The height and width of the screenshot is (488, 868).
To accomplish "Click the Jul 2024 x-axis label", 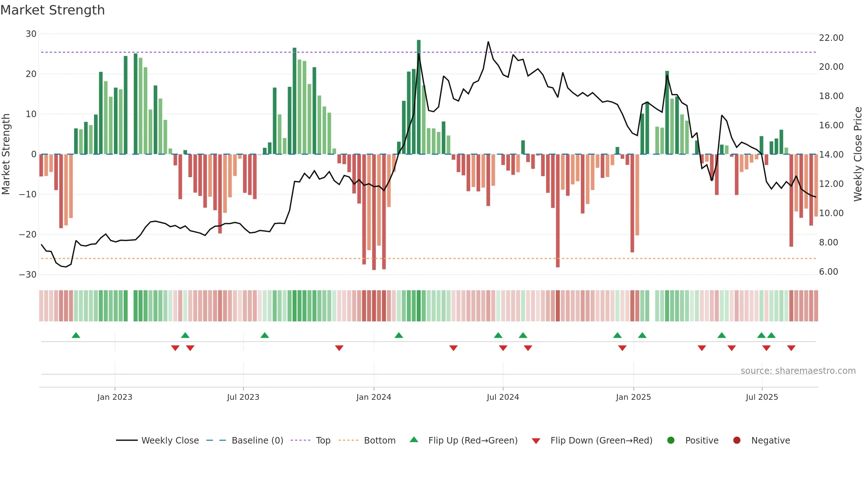I will (503, 397).
